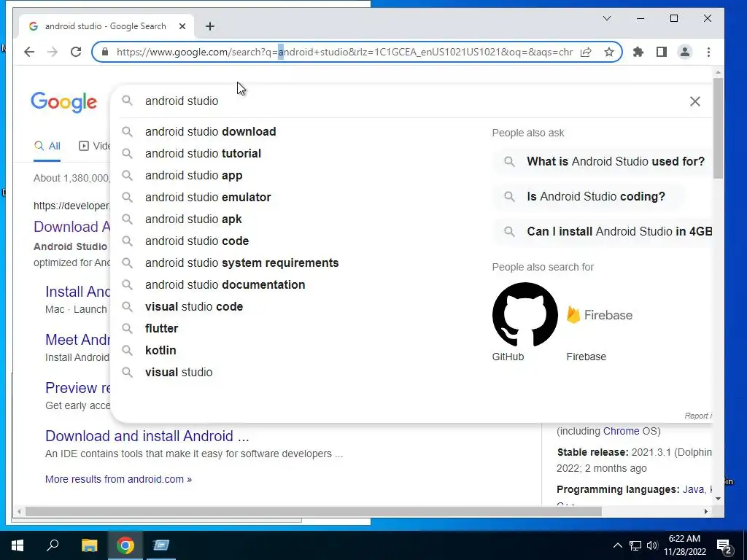
Task: Open File Explorer from taskbar
Action: [89, 545]
